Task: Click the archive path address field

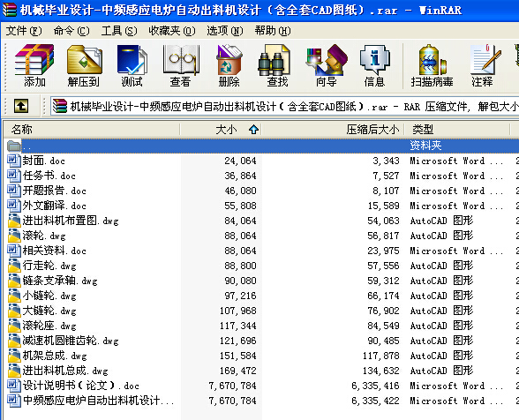Action: 284,107
